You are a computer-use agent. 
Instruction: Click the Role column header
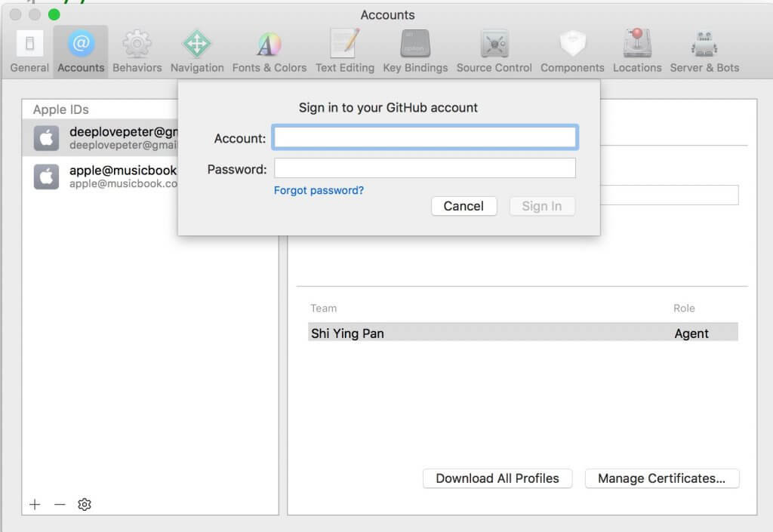click(x=684, y=309)
